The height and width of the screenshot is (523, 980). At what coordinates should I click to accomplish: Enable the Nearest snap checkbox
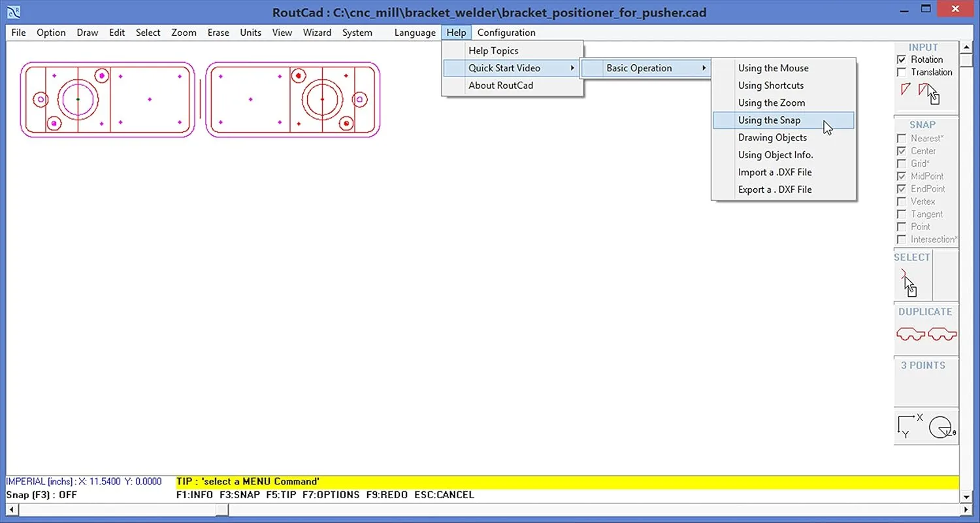(x=902, y=138)
